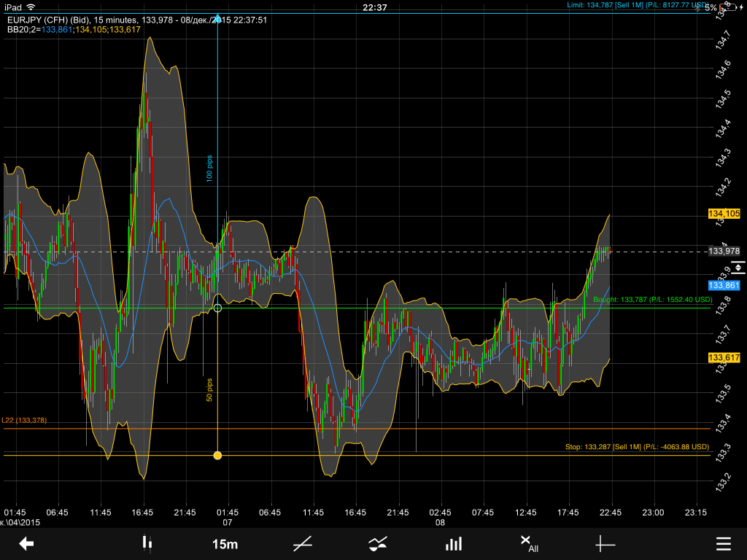
Task: Toggle the crosshair cursor tool
Action: pyautogui.click(x=605, y=544)
